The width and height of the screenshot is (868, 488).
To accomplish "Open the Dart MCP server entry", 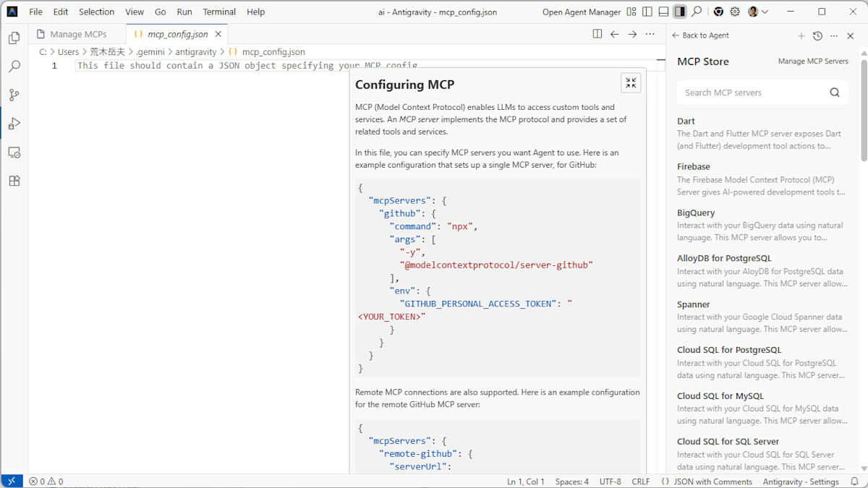I will click(x=762, y=133).
